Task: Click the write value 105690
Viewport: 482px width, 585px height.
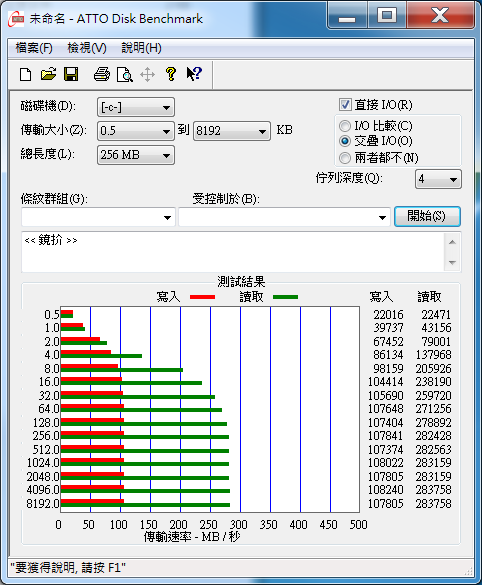Action: (x=386, y=395)
